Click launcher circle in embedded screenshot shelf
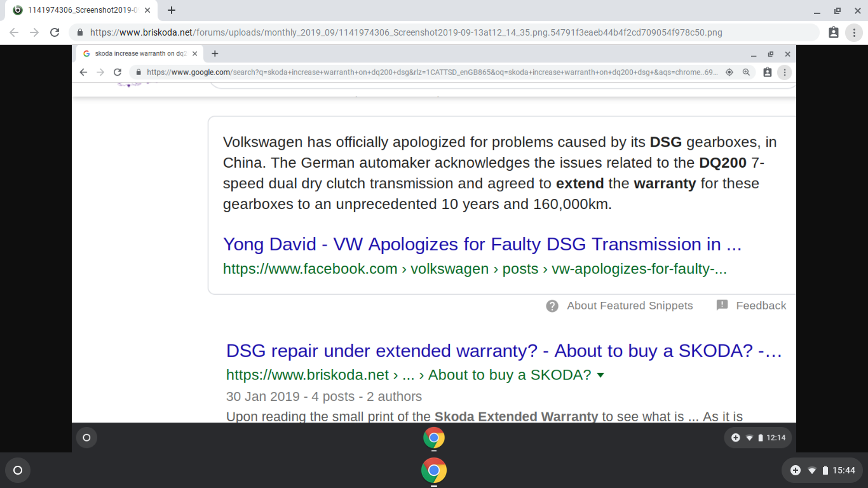The height and width of the screenshot is (488, 868). coord(86,438)
